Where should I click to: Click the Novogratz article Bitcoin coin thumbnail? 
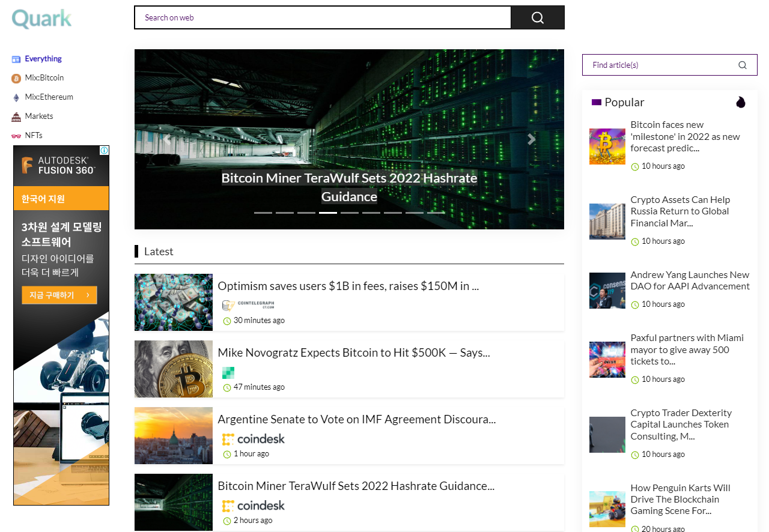(174, 369)
